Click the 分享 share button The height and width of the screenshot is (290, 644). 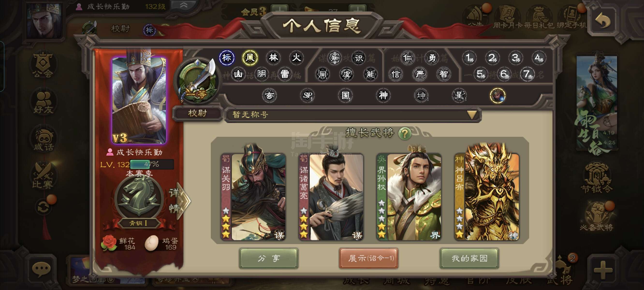click(x=269, y=259)
